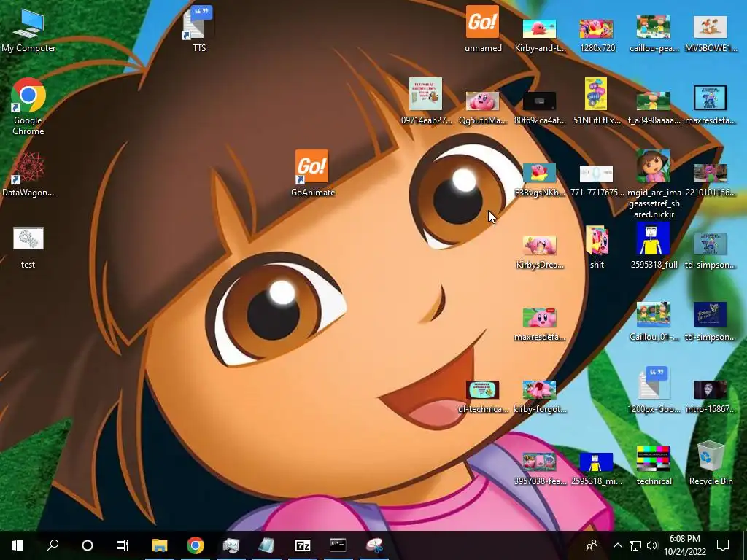This screenshot has height=560, width=747.
Task: Select the E3BvgsNKb... Kirby image
Action: point(540,180)
